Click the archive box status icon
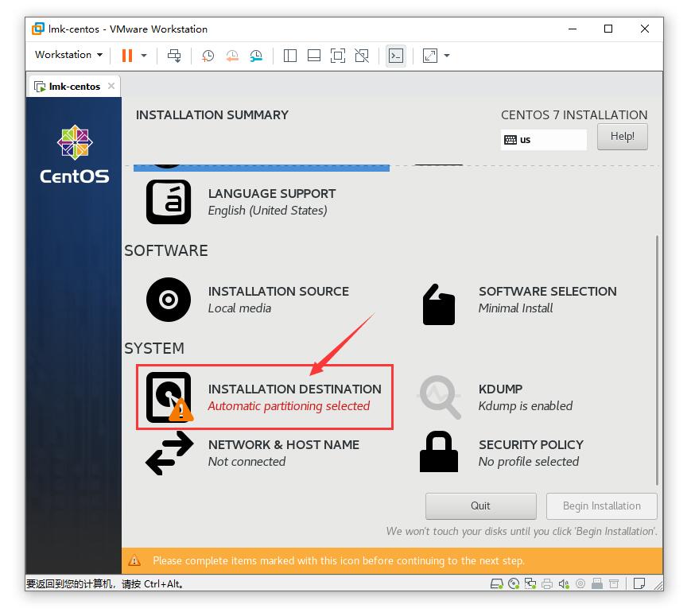Image resolution: width=691 pixels, height=616 pixels. [x=614, y=584]
